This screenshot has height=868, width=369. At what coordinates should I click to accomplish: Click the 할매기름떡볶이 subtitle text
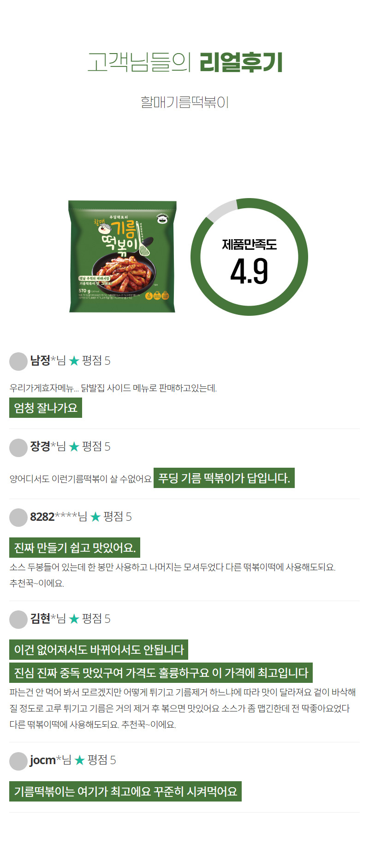tap(184, 102)
